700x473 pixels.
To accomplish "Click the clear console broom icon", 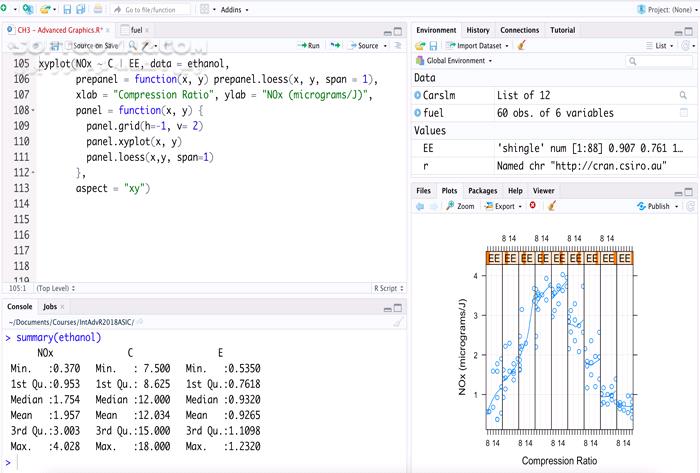I will (x=398, y=322).
